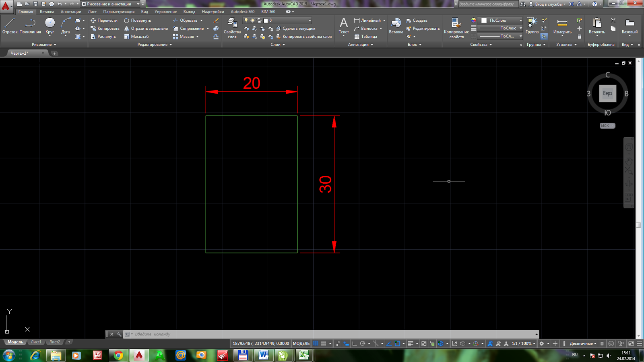The width and height of the screenshot is (644, 362).
Task: Toggle grid display in status bar
Action: click(316, 343)
